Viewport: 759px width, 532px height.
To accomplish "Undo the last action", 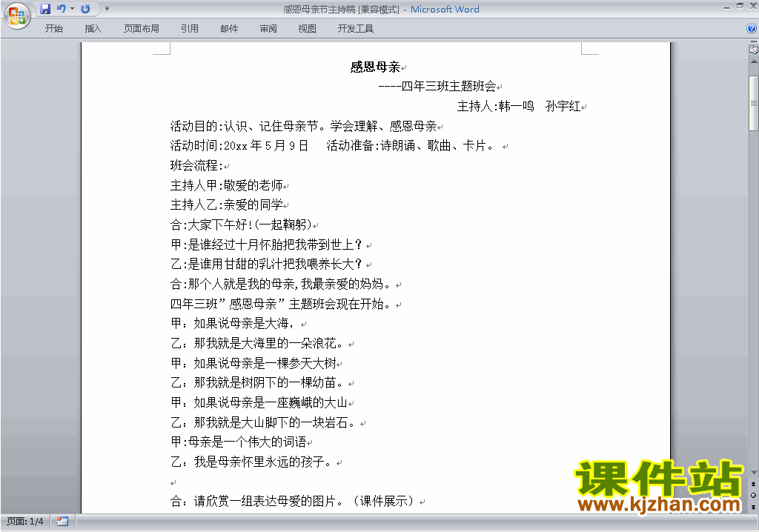I will tap(62, 9).
